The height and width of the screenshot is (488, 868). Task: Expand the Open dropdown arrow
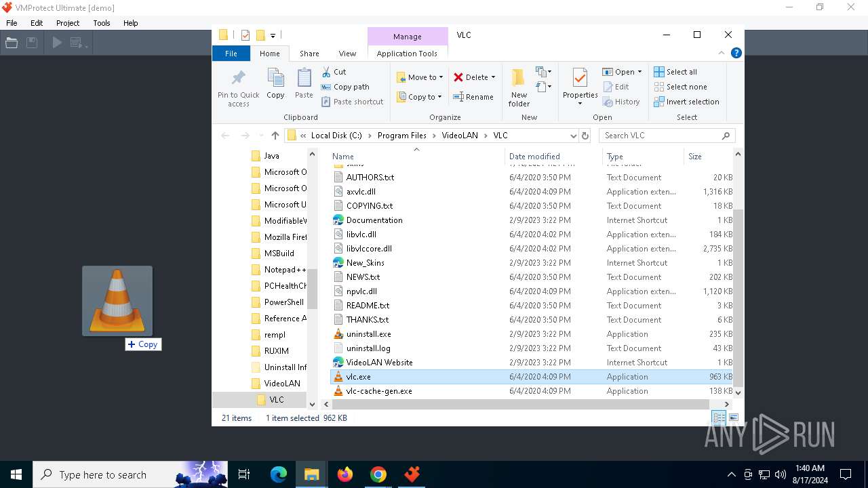click(x=639, y=72)
